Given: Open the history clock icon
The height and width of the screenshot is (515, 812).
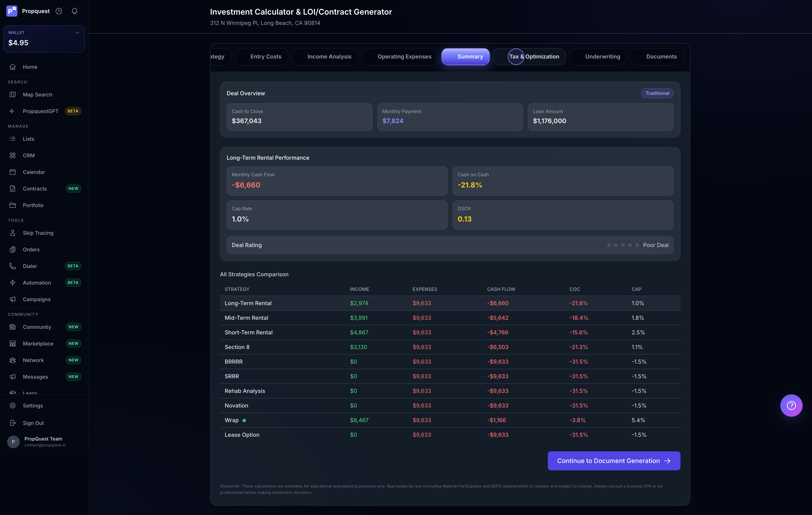Looking at the screenshot, I should tap(59, 11).
